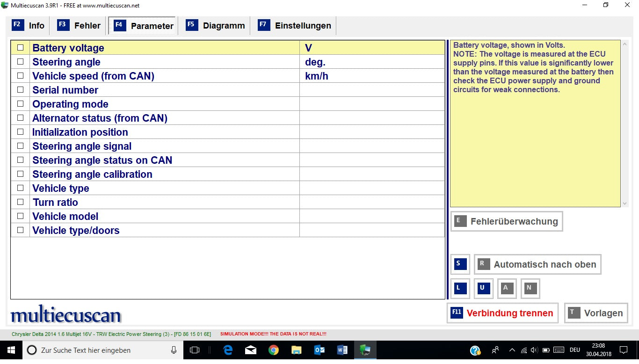Check the Steering angle parameter box
The height and width of the screenshot is (364, 639).
(20, 62)
